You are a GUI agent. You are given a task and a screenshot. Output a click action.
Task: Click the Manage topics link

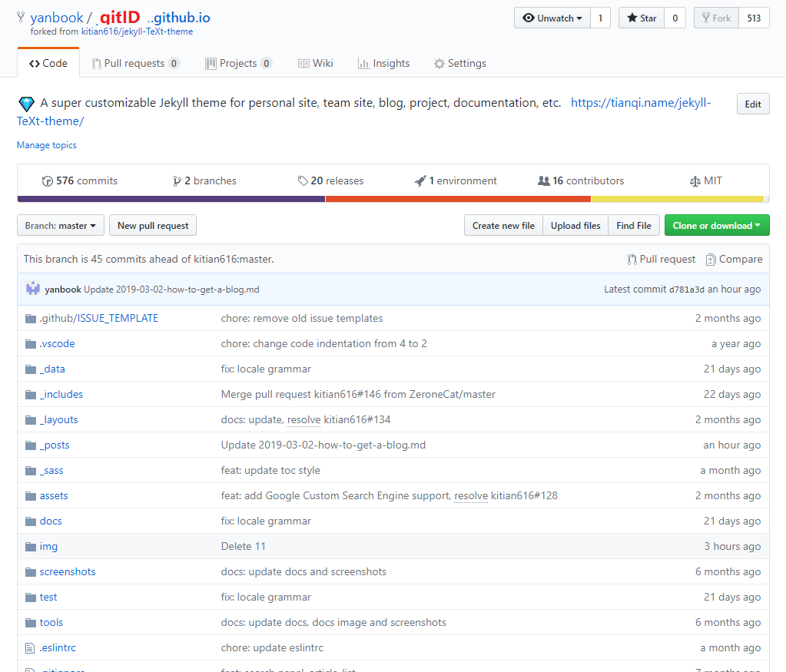click(47, 145)
